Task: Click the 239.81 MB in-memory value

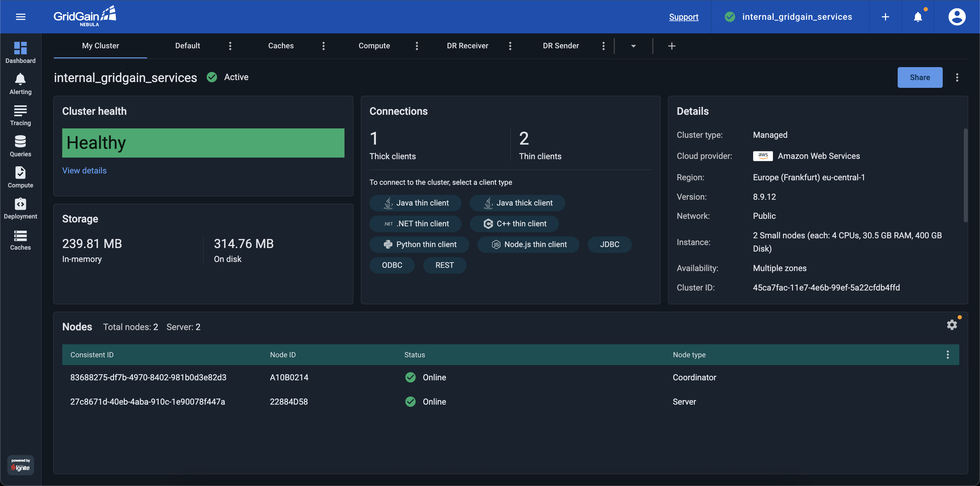Action: point(92,243)
